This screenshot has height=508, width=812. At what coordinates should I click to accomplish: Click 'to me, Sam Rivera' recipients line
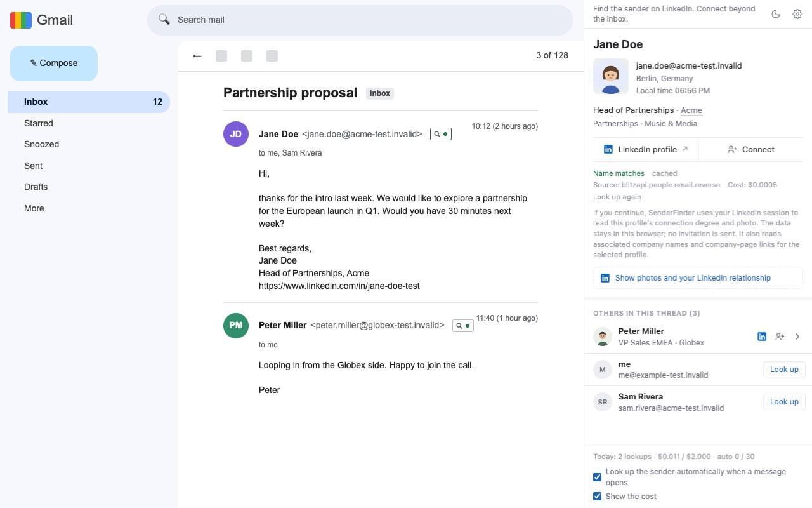click(x=290, y=153)
